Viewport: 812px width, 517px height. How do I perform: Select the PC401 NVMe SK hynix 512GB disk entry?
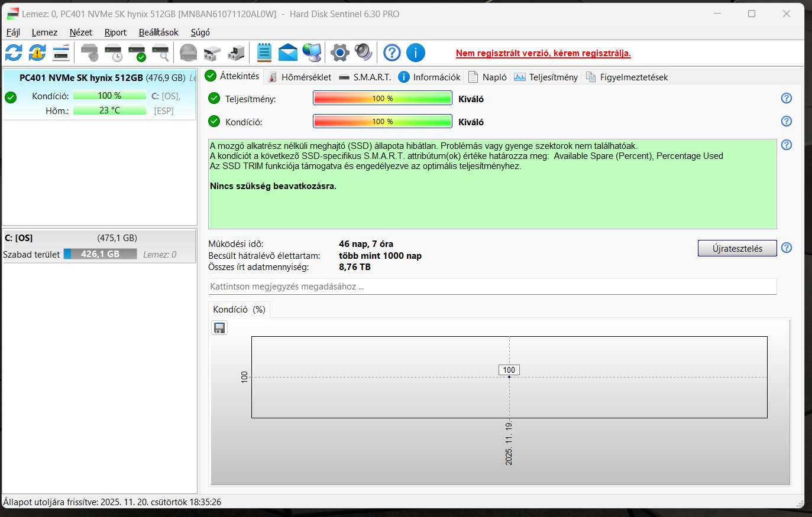(99, 95)
